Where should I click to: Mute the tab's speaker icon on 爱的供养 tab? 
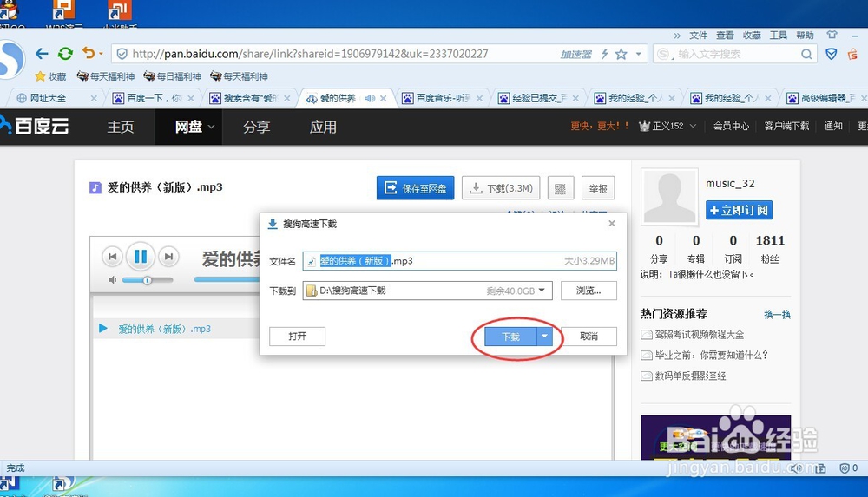click(369, 98)
